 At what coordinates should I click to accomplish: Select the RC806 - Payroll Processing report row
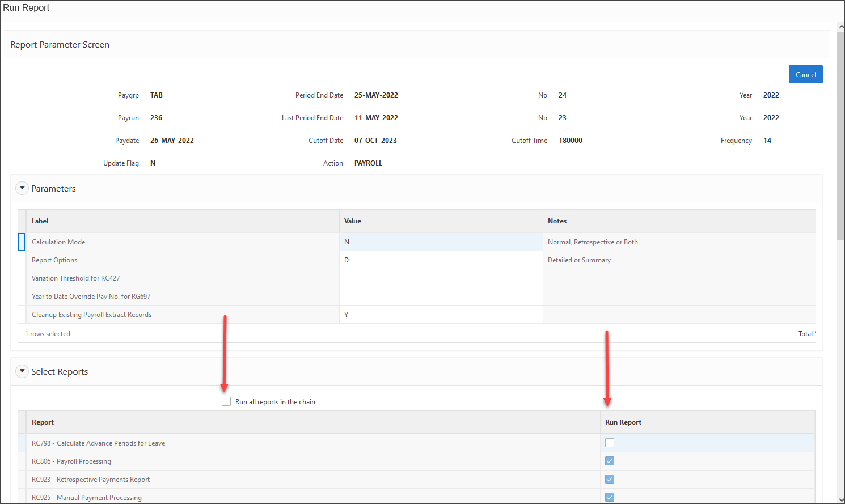click(71, 461)
